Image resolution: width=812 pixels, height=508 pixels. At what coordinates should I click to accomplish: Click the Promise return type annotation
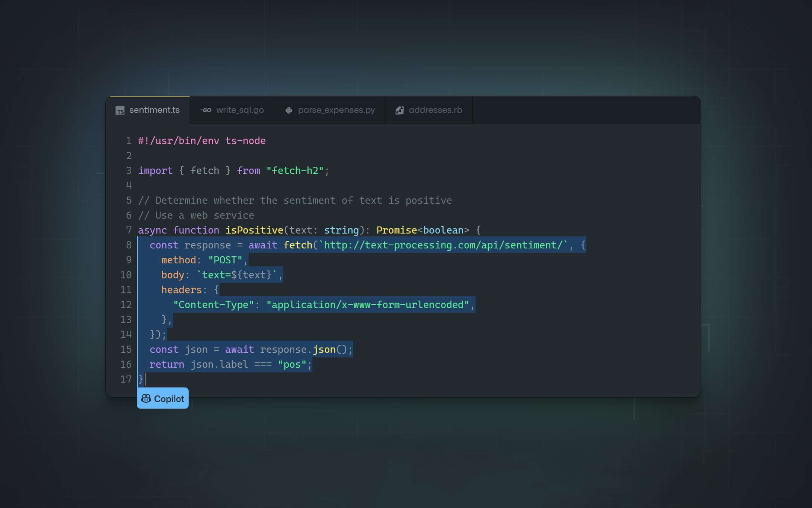(x=396, y=230)
